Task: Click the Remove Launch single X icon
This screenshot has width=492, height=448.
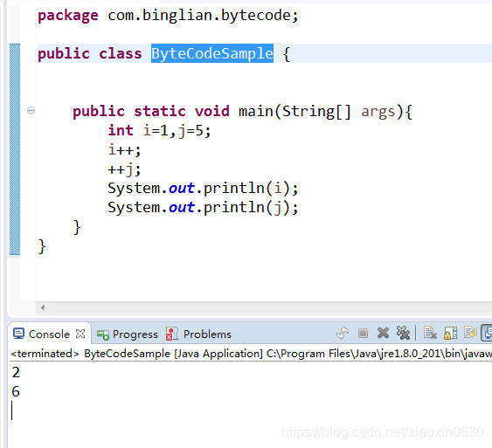Action: click(x=383, y=334)
